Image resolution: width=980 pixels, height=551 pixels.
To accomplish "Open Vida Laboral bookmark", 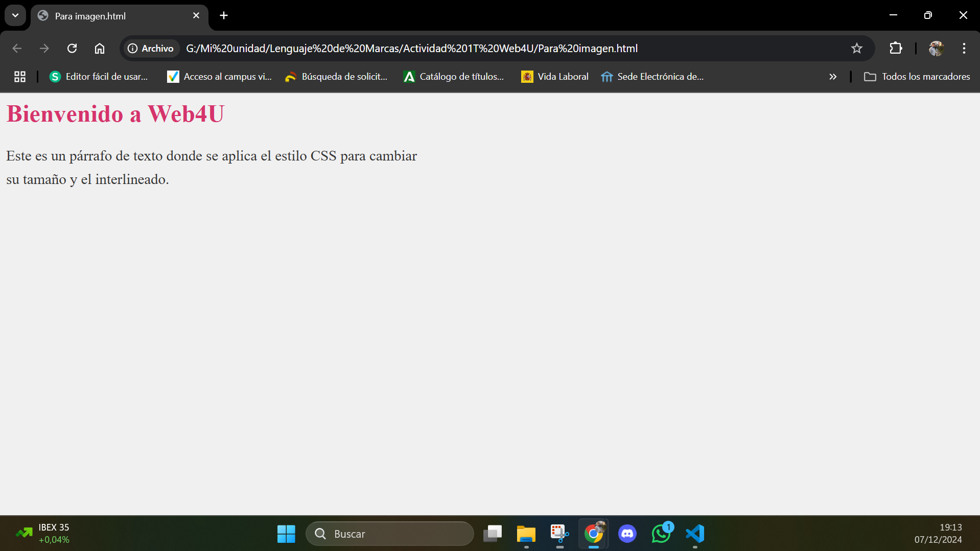I will 555,77.
